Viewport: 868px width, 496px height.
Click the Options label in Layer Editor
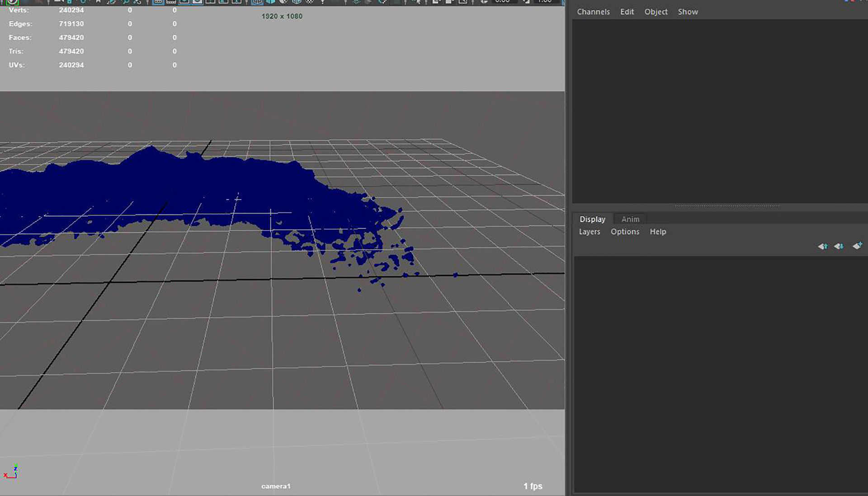click(625, 231)
